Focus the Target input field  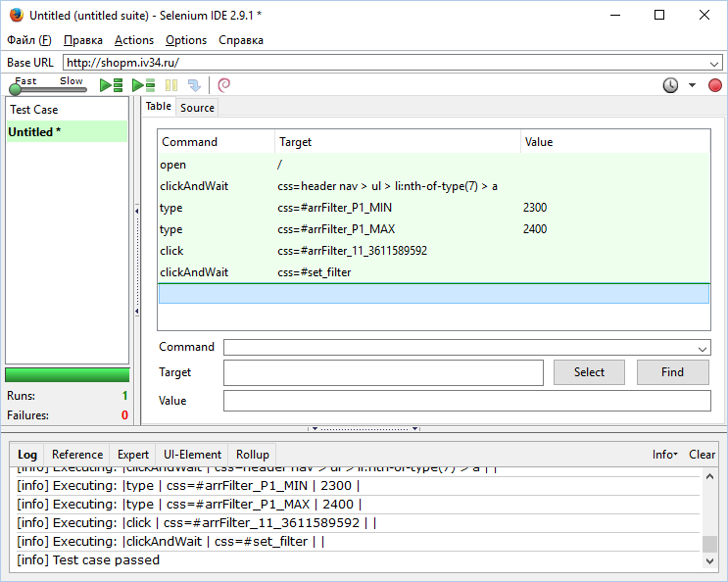coord(383,372)
